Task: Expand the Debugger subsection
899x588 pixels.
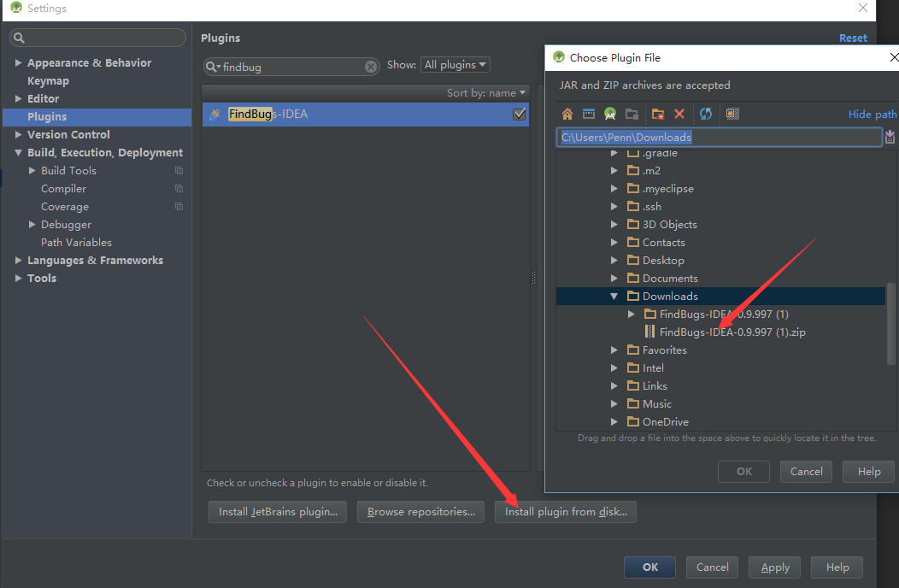Action: click(32, 224)
